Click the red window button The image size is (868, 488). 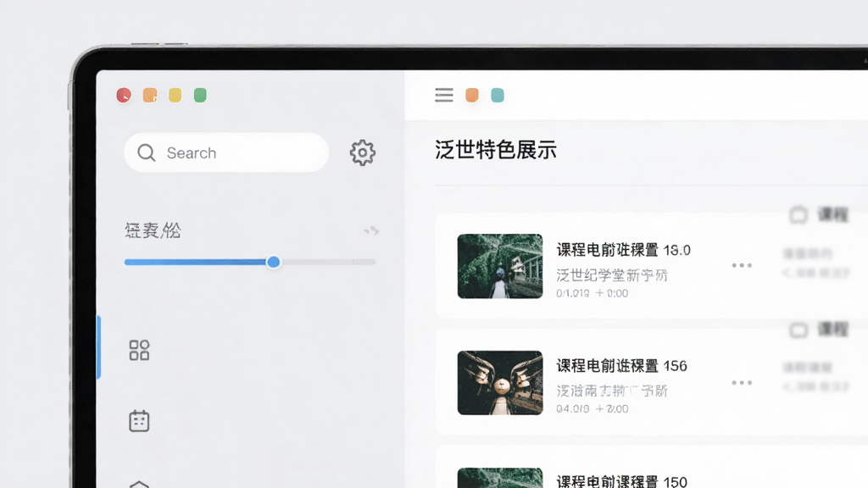click(x=124, y=95)
